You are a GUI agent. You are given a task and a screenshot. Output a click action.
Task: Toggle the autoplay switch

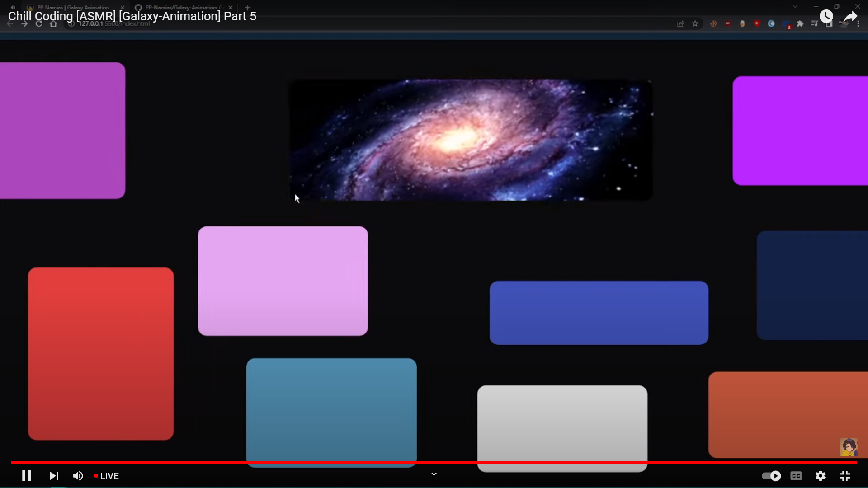point(771,476)
